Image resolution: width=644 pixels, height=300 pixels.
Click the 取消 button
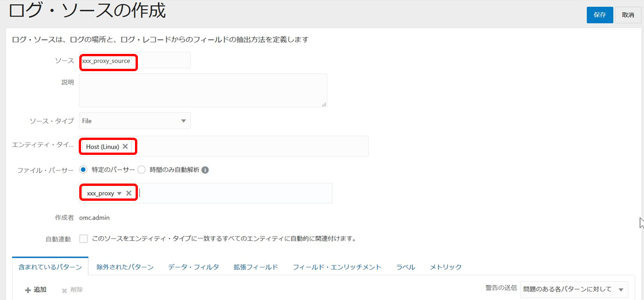[x=627, y=15]
